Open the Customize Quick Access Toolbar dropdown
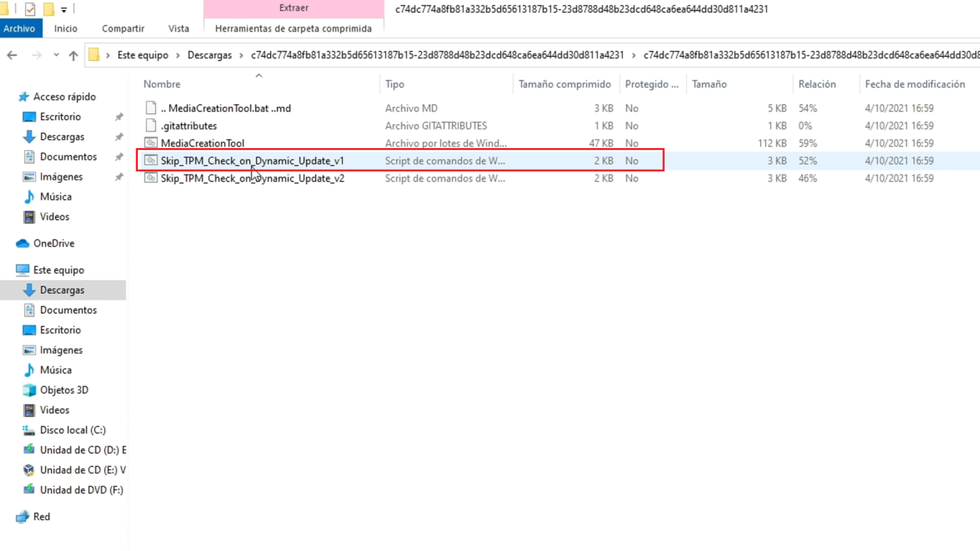Viewport: 980px width, 551px height. [x=64, y=10]
